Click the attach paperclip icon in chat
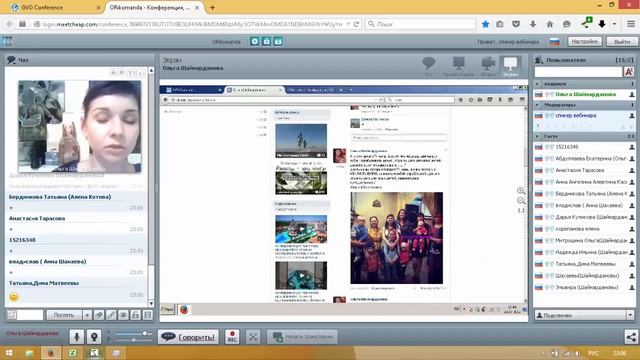Viewport: 640px width, 360px height. [99, 315]
